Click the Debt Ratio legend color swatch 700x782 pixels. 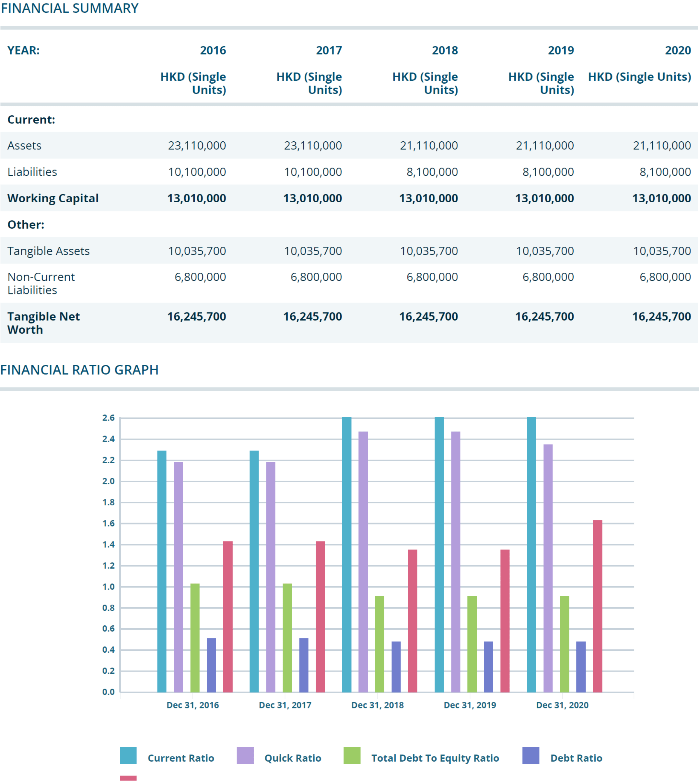tap(531, 755)
